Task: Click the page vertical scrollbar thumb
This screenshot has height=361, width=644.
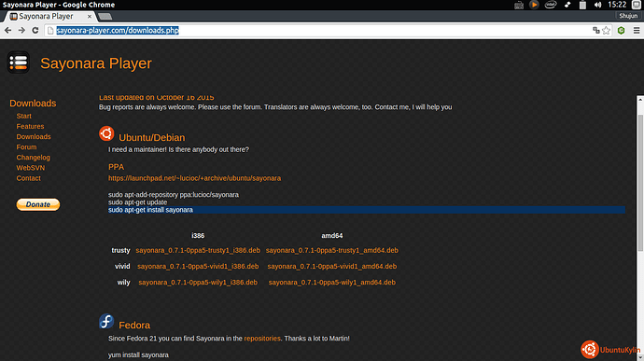Action: [640, 184]
